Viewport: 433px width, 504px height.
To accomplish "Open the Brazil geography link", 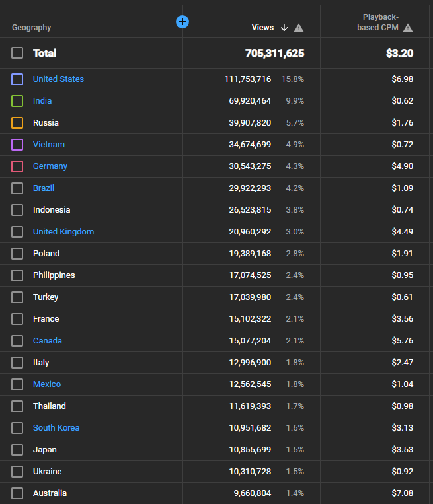I will pyautogui.click(x=44, y=188).
